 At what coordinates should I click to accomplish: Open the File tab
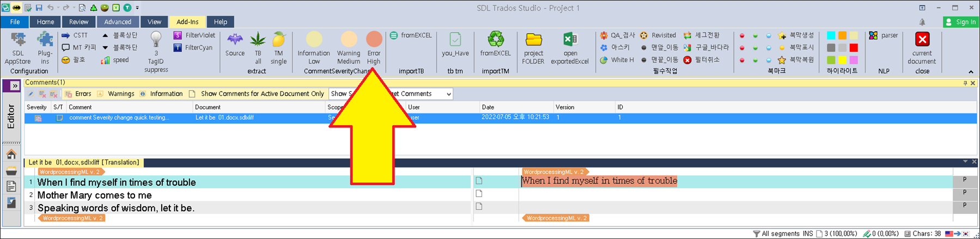[15, 22]
